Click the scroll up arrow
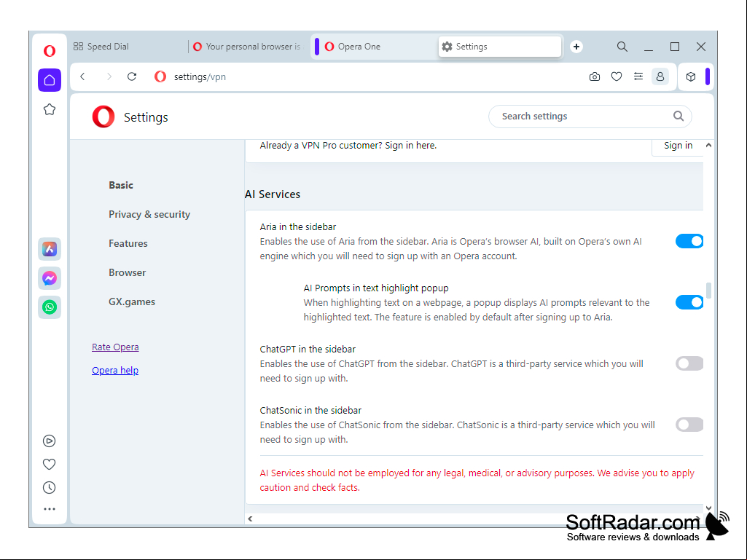This screenshot has height=560, width=747. click(709, 145)
